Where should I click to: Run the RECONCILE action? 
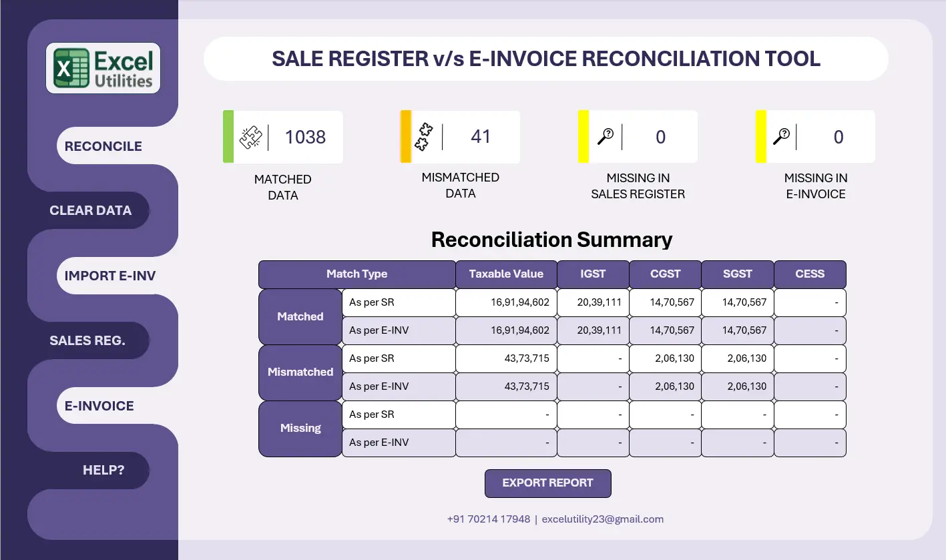click(x=103, y=146)
